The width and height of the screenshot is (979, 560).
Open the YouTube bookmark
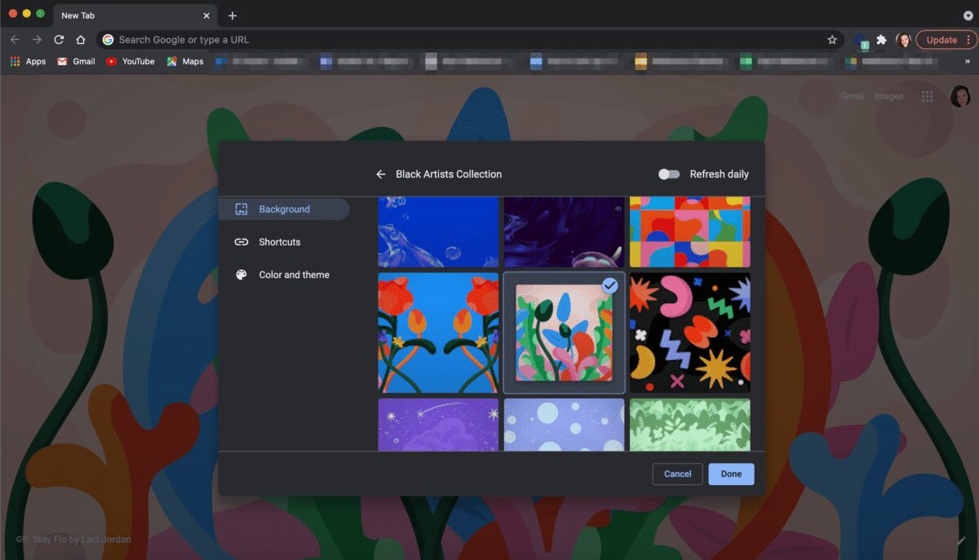pos(130,61)
